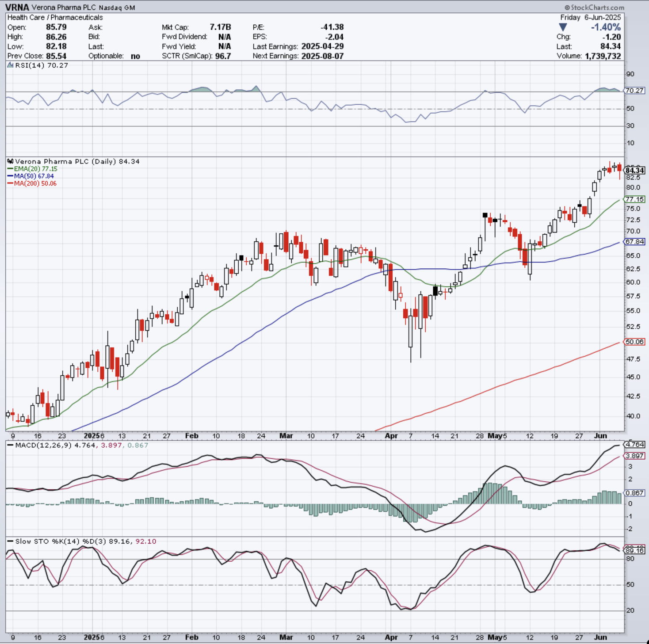Click the blue down-arrow decline indicator
The image size is (649, 644).
(562, 27)
